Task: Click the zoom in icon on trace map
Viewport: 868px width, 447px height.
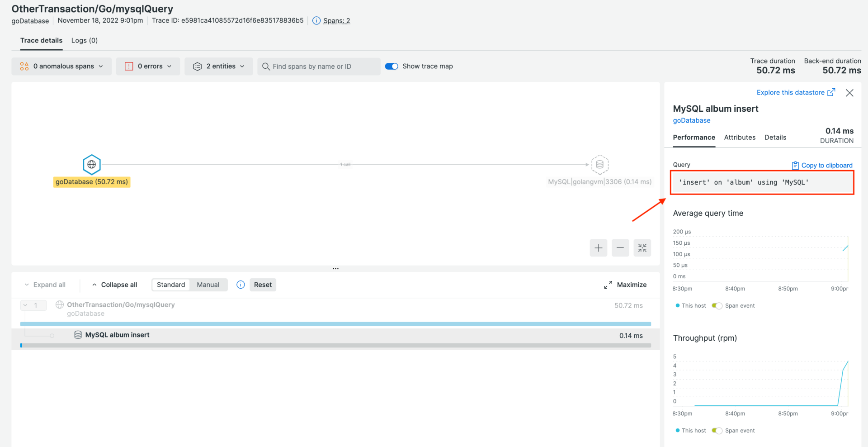Action: tap(598, 247)
